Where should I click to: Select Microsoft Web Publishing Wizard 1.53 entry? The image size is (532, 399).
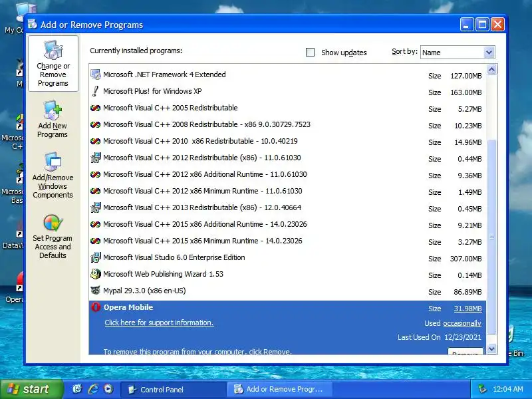pos(287,274)
